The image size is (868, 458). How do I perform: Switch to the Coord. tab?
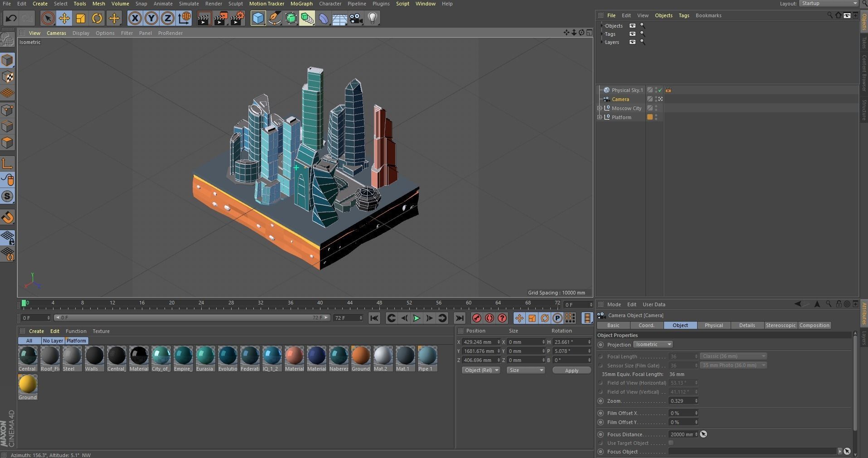646,326
